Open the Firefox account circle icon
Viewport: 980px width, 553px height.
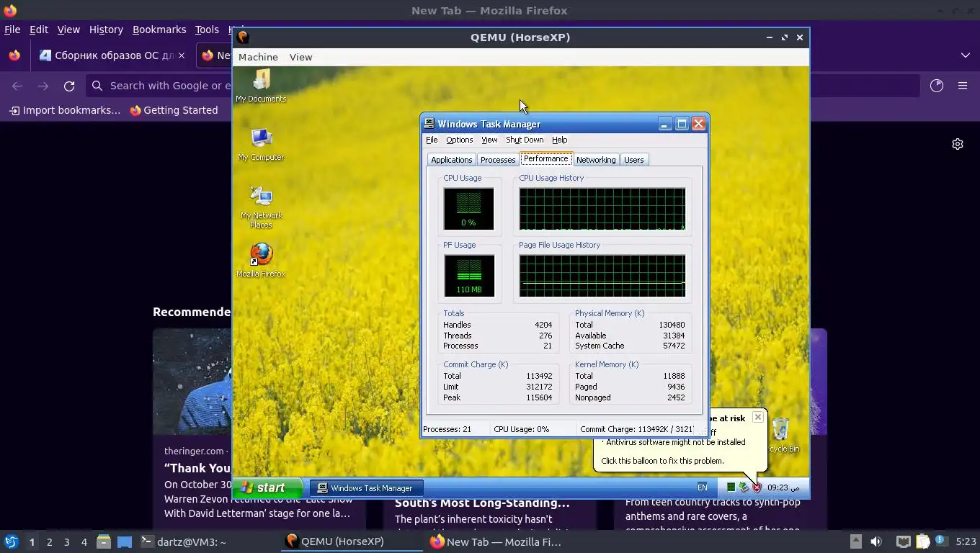tap(936, 86)
